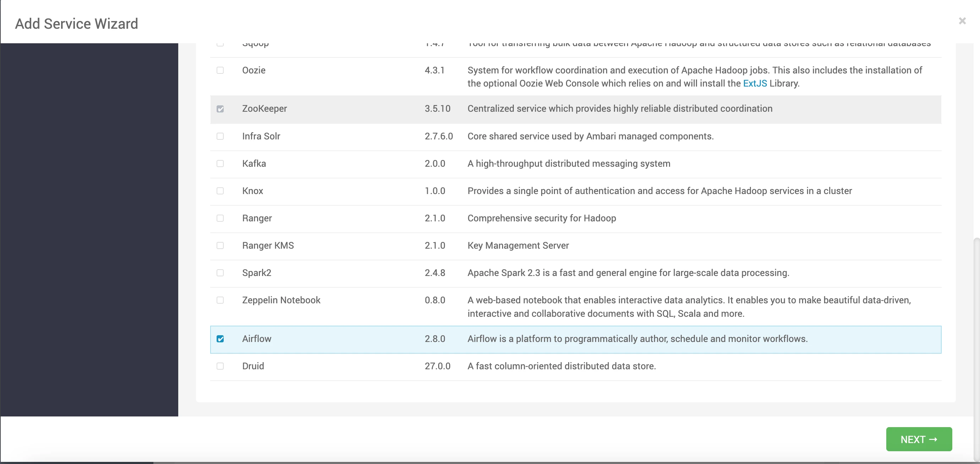Check the Oozie service checkbox

[220, 70]
